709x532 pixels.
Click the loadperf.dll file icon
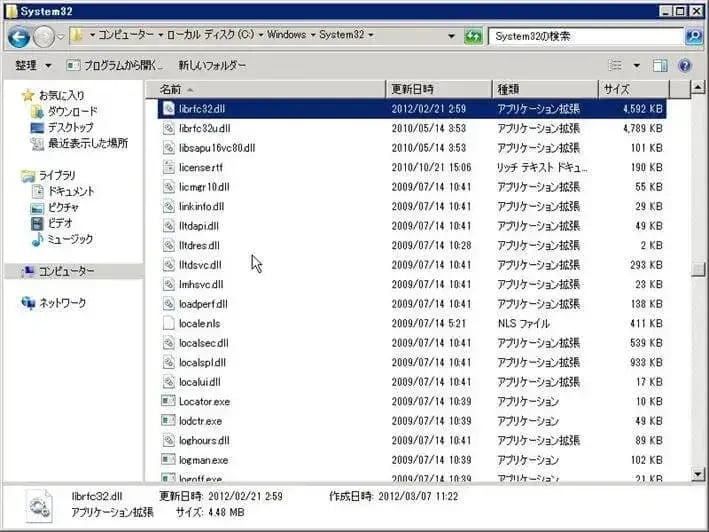(x=169, y=304)
